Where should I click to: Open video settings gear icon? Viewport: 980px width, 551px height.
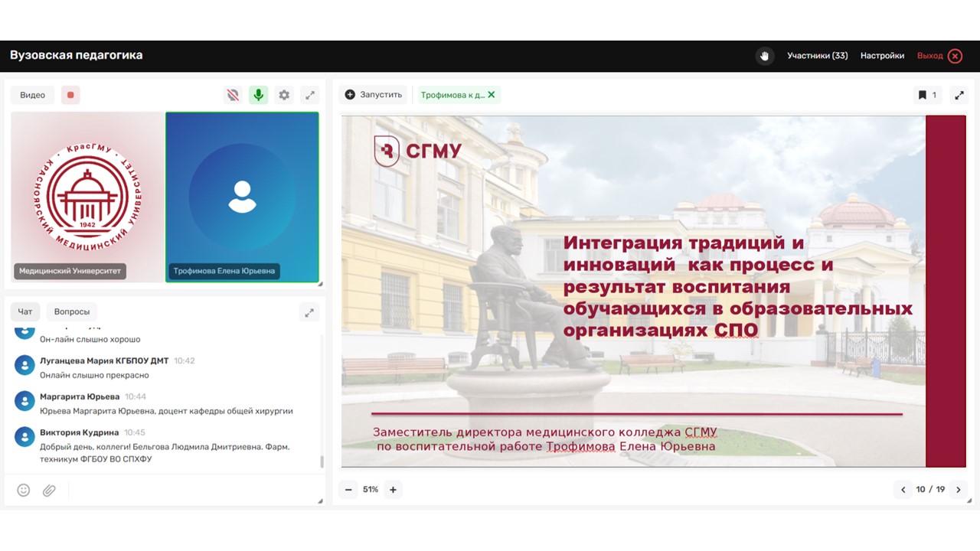click(284, 95)
